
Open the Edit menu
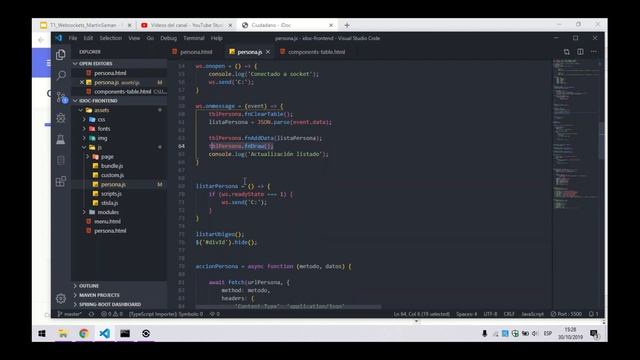tap(88, 38)
